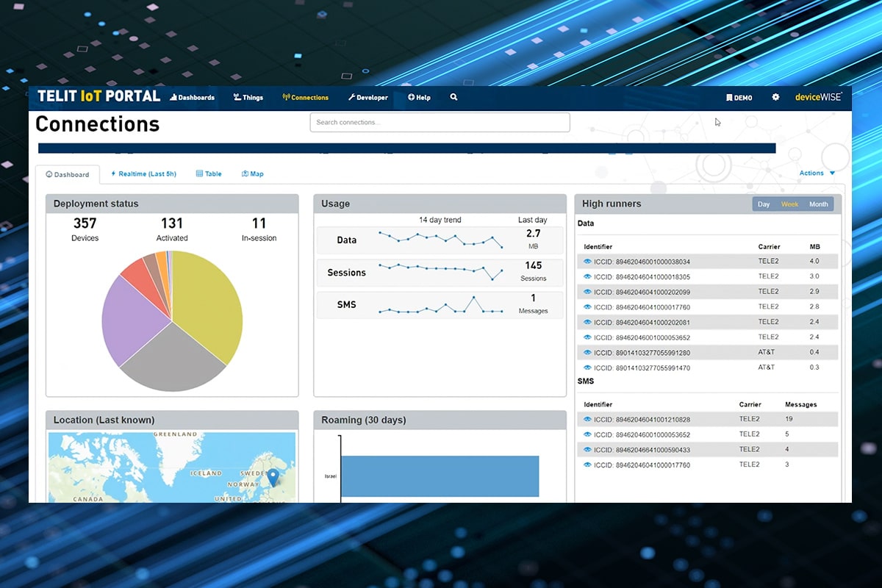Screen dimensions: 882x588
Task: Open settings via the gear icon
Action: (775, 97)
